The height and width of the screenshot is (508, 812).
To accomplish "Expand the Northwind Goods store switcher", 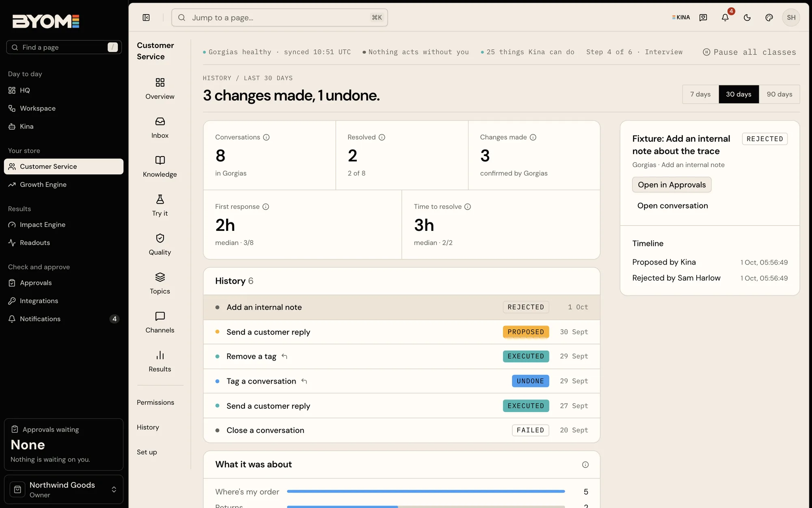I will pyautogui.click(x=64, y=489).
